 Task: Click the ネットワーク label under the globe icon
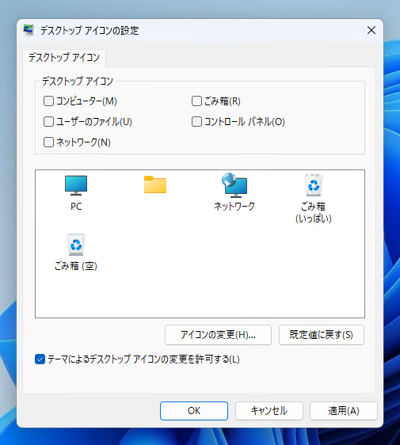(234, 206)
